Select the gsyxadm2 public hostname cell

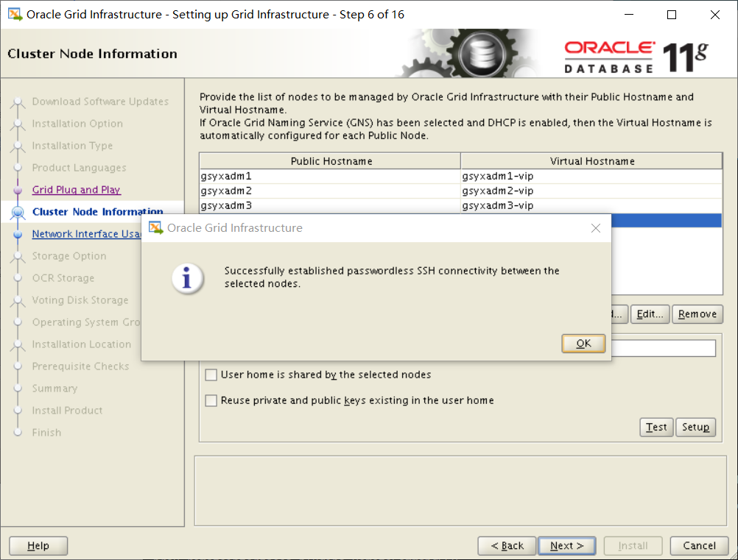tap(330, 191)
